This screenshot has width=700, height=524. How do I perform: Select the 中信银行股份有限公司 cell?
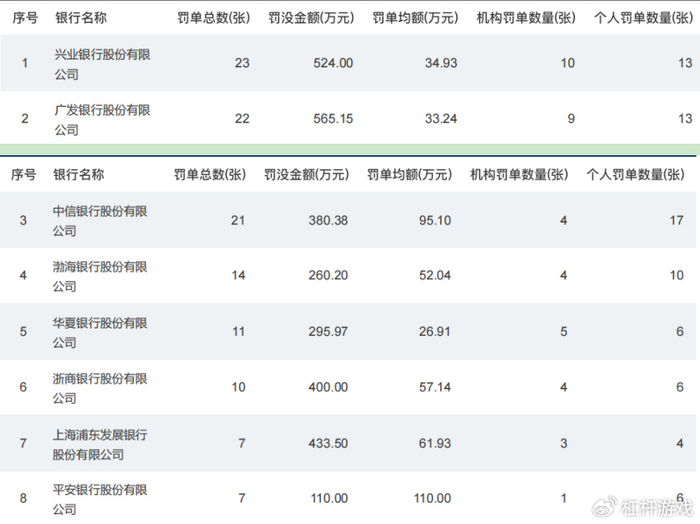click(100, 220)
